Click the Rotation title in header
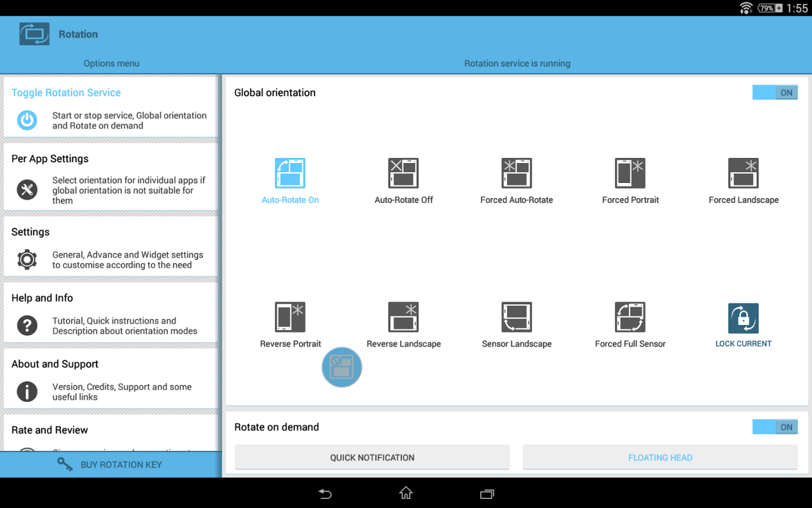Screen dimensions: 812x508 coord(78,34)
